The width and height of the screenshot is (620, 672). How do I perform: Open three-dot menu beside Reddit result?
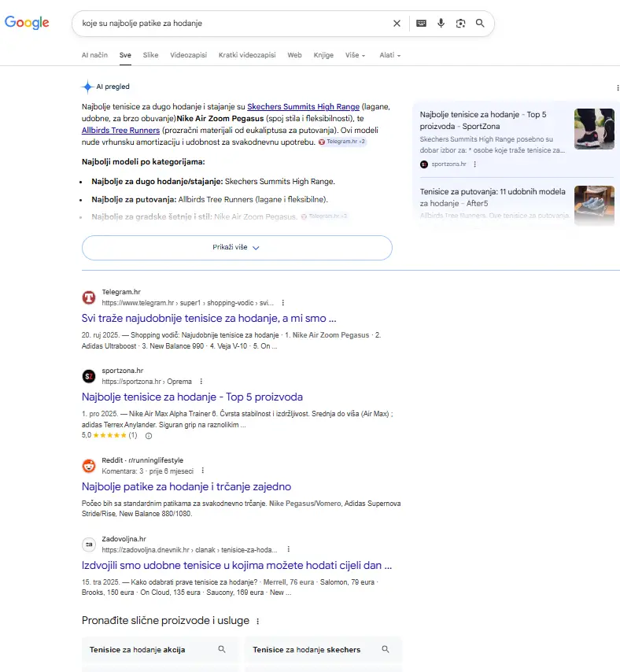point(203,471)
